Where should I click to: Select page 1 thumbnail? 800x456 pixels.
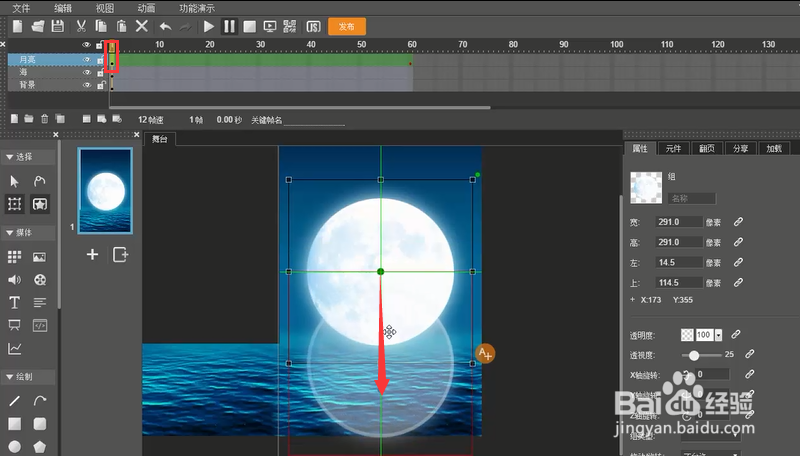click(x=105, y=191)
